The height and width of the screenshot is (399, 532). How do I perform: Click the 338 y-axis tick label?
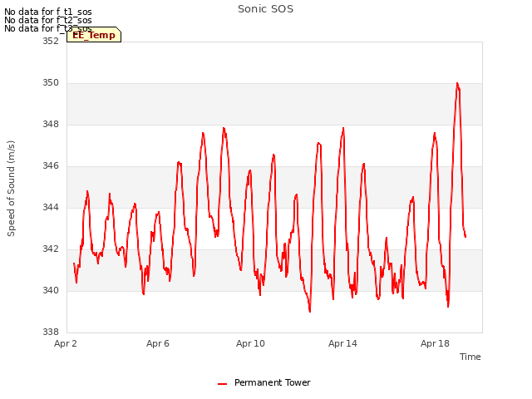tap(50, 332)
